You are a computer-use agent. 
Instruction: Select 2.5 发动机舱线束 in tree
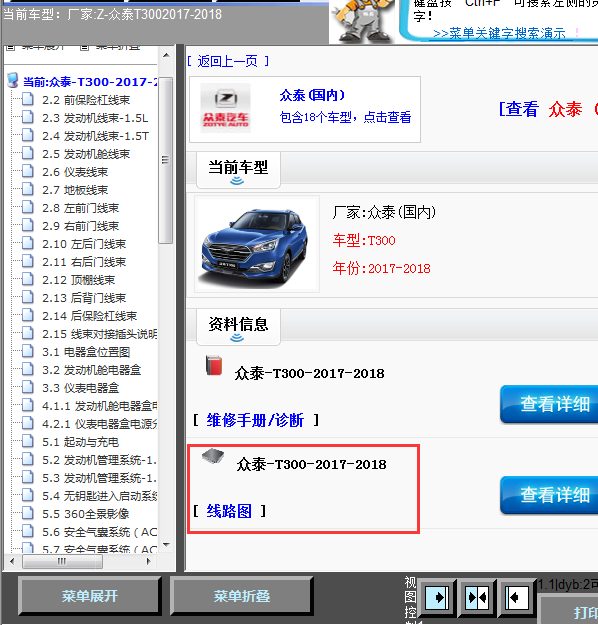86,154
